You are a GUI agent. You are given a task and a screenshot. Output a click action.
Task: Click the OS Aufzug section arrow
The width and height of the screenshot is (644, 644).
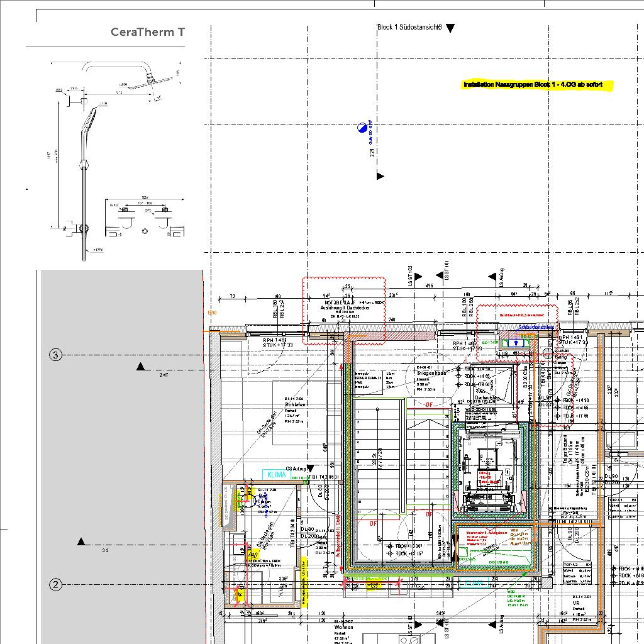[311, 469]
